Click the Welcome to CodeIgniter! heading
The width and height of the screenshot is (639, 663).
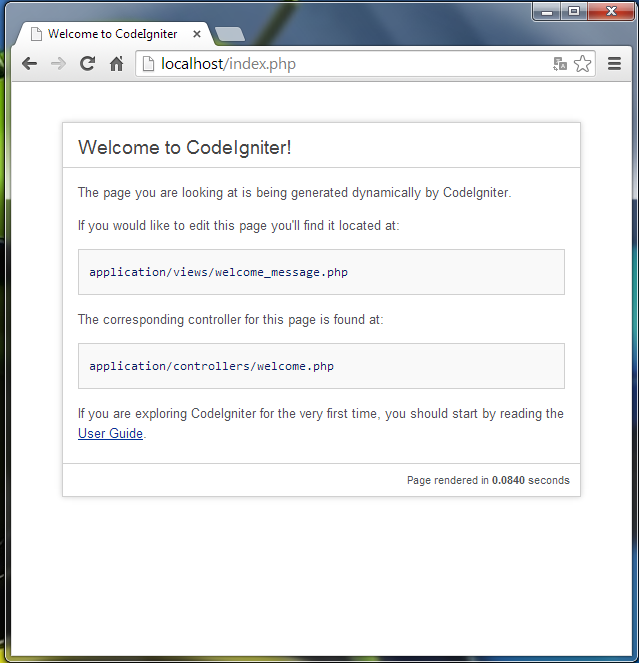pos(185,148)
